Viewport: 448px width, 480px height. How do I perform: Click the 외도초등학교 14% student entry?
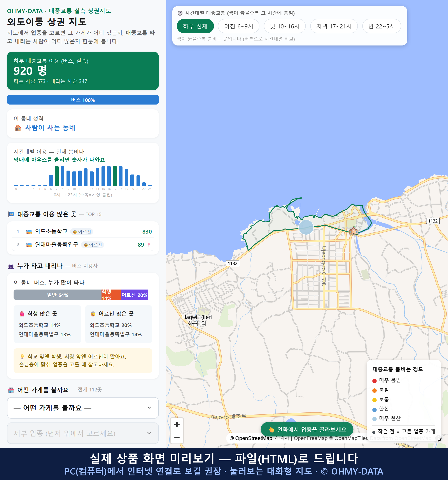click(40, 325)
